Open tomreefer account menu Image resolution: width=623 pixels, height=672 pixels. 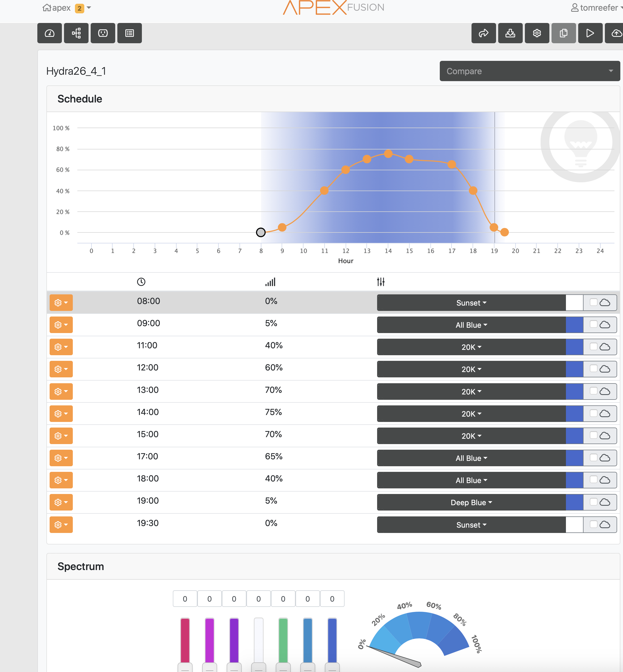(x=597, y=8)
